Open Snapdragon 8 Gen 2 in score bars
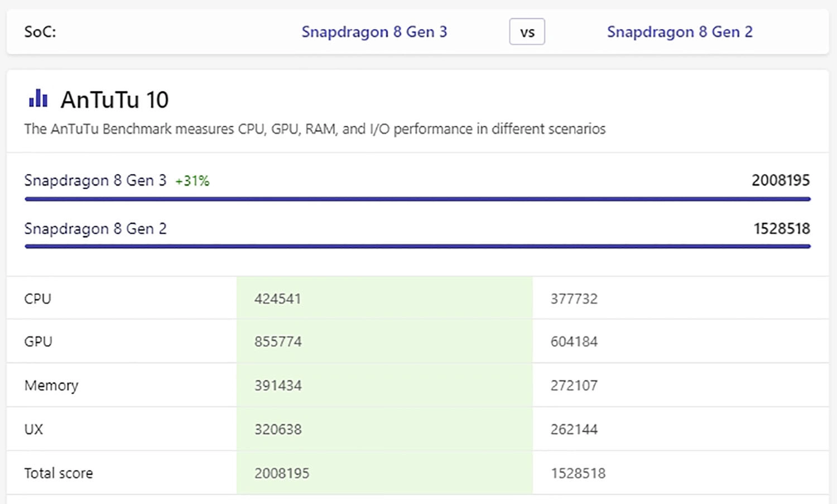 [95, 229]
